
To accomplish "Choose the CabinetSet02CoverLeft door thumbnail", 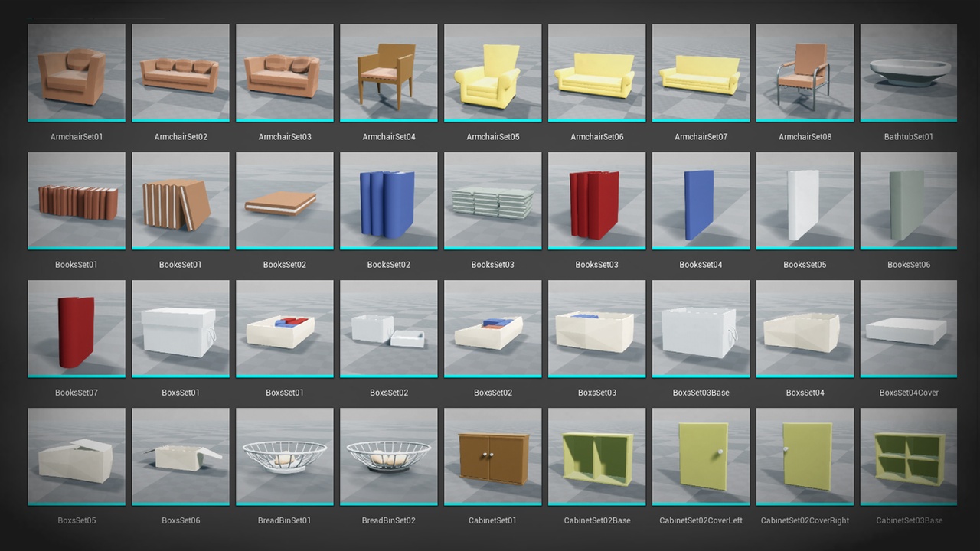I will (x=701, y=456).
